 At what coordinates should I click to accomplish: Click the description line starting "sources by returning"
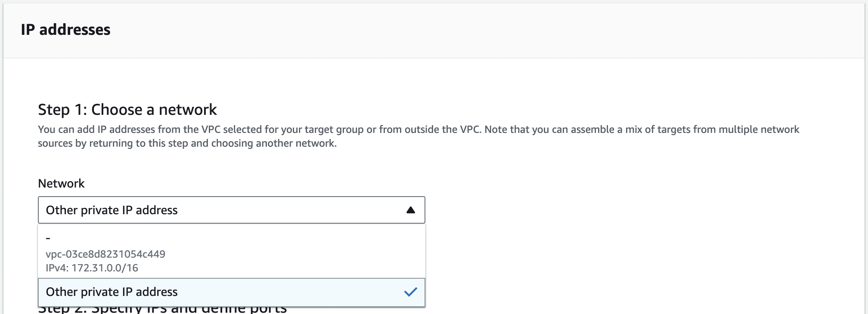click(187, 143)
